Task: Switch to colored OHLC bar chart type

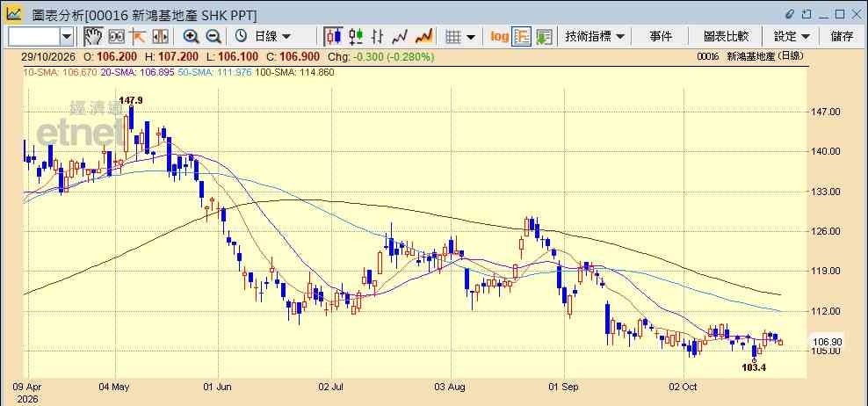Action: [x=356, y=37]
